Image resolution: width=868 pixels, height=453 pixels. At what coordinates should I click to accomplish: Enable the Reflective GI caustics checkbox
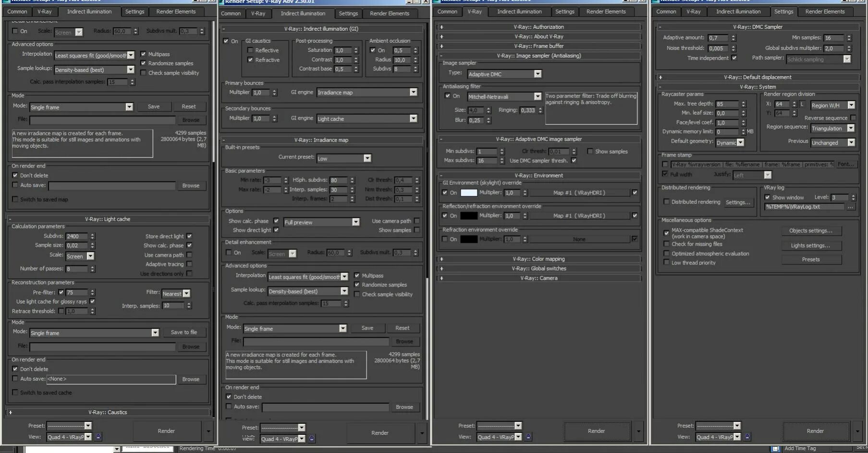click(250, 50)
